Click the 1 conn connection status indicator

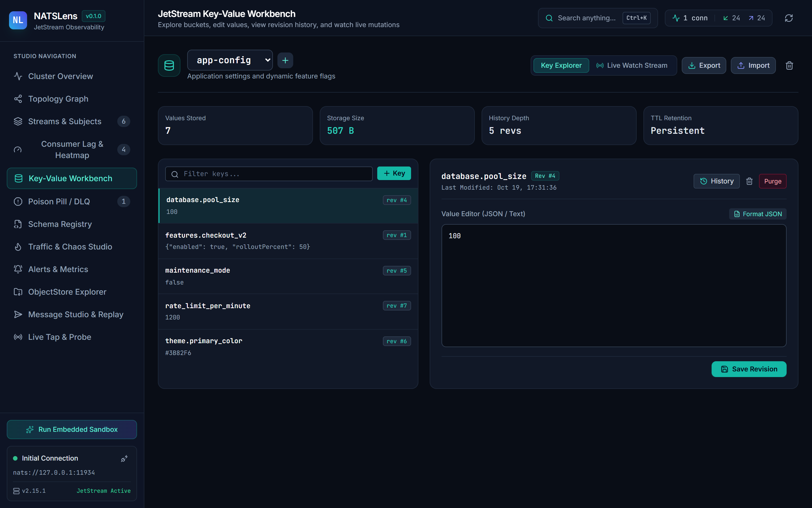click(x=690, y=18)
